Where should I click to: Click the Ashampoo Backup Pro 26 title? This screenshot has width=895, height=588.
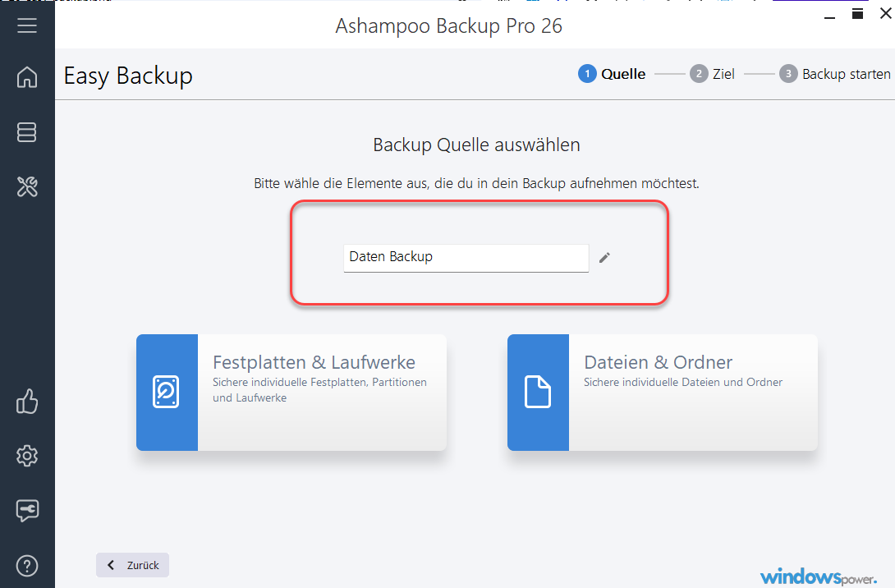448,25
